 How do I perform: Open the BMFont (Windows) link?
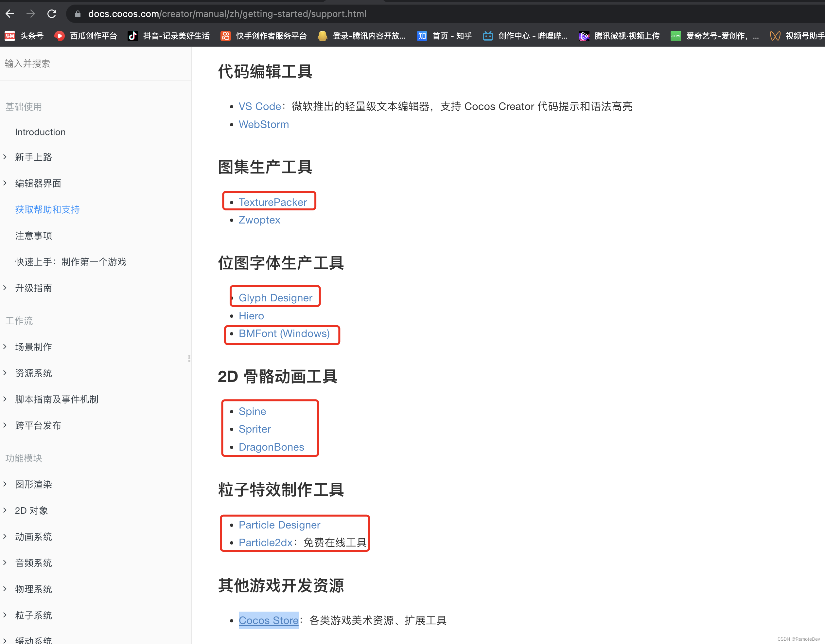[284, 333]
